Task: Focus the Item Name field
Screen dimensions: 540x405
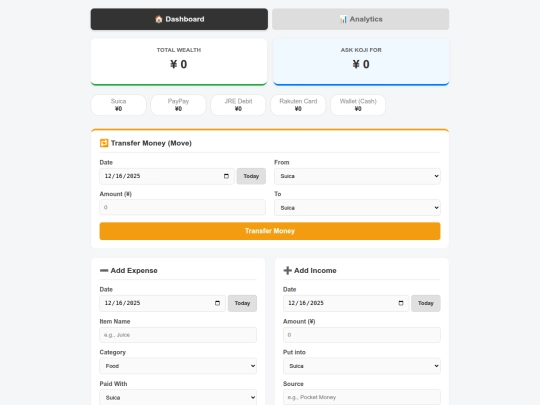Action: click(178, 335)
